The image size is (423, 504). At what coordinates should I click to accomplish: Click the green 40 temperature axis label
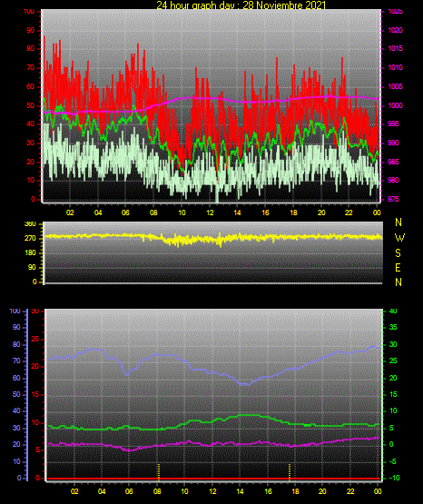pyautogui.click(x=393, y=311)
